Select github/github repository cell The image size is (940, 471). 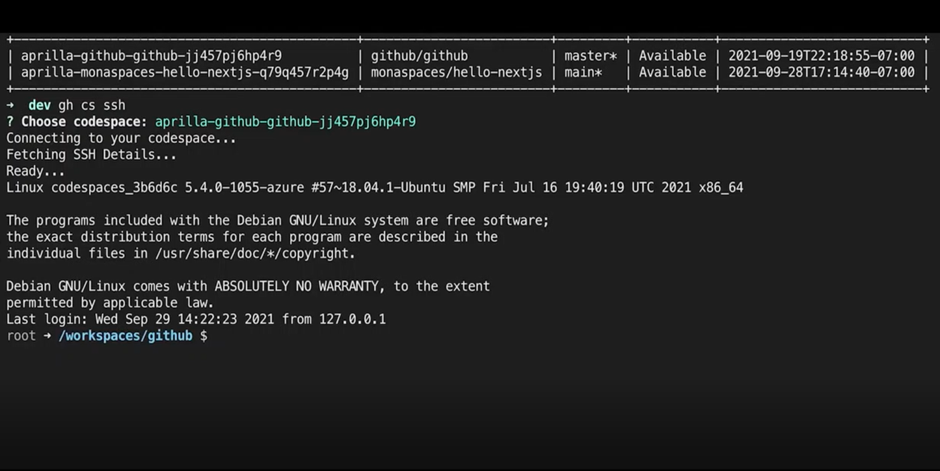coord(419,56)
